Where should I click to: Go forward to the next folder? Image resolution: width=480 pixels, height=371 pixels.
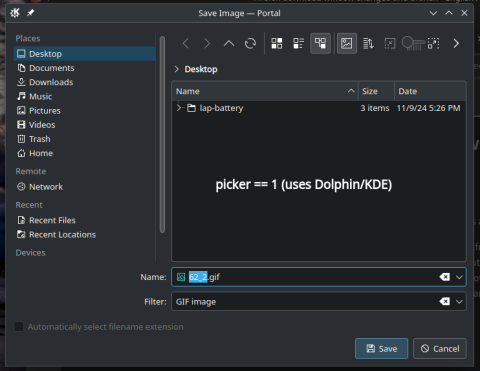207,43
